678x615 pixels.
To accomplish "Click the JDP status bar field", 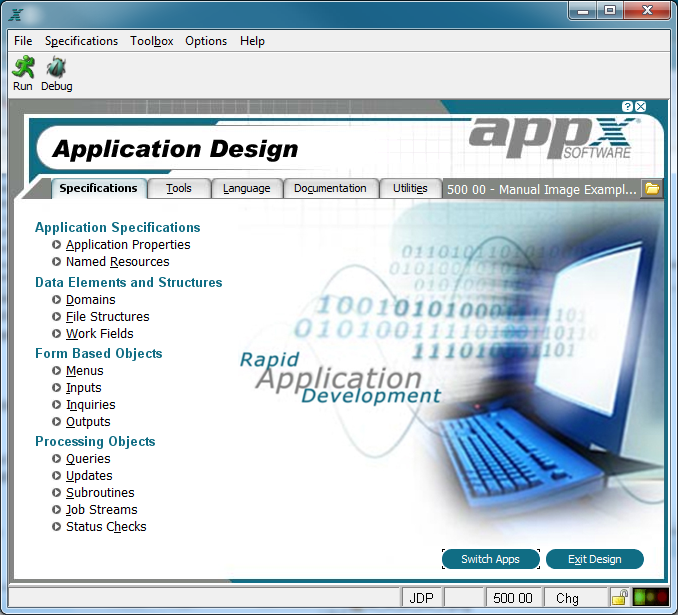I will tap(422, 598).
